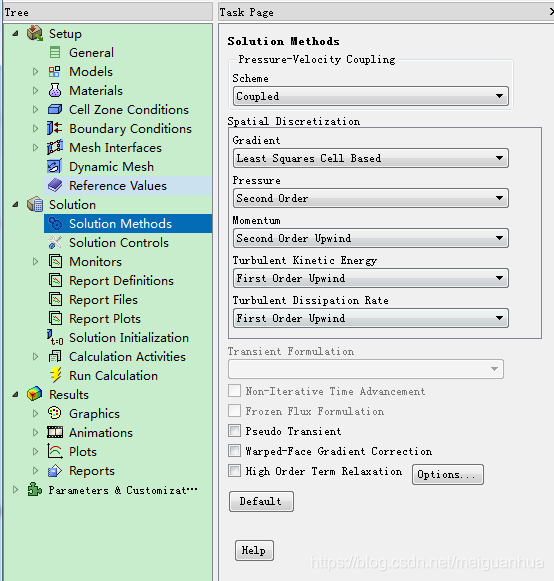The image size is (554, 581).
Task: Click the Materials flask icon
Action: [x=55, y=90]
